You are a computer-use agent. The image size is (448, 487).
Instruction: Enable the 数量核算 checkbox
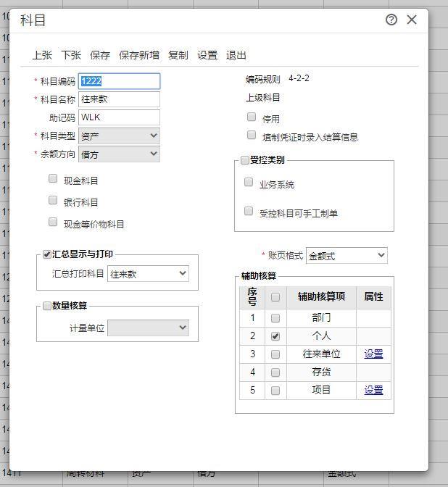tap(47, 306)
